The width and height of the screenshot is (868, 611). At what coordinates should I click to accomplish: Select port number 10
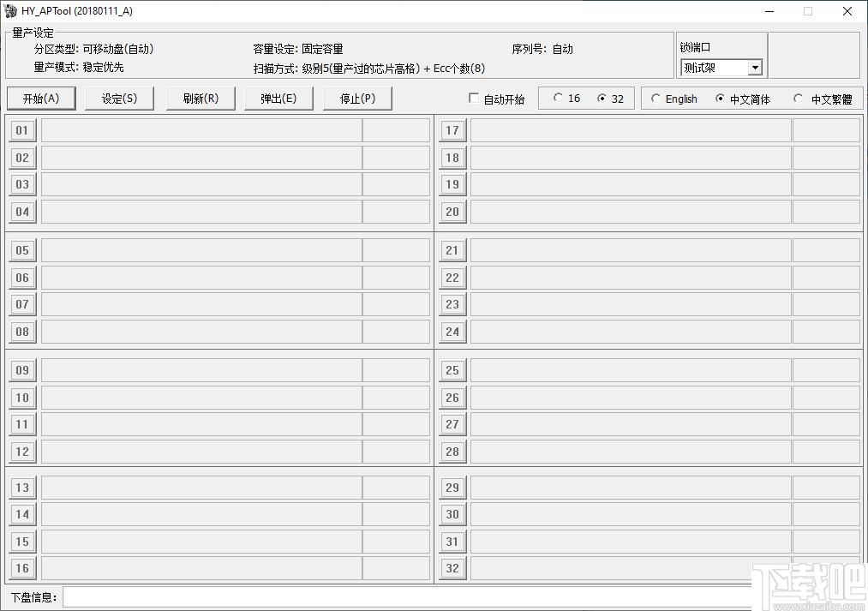pos(22,398)
